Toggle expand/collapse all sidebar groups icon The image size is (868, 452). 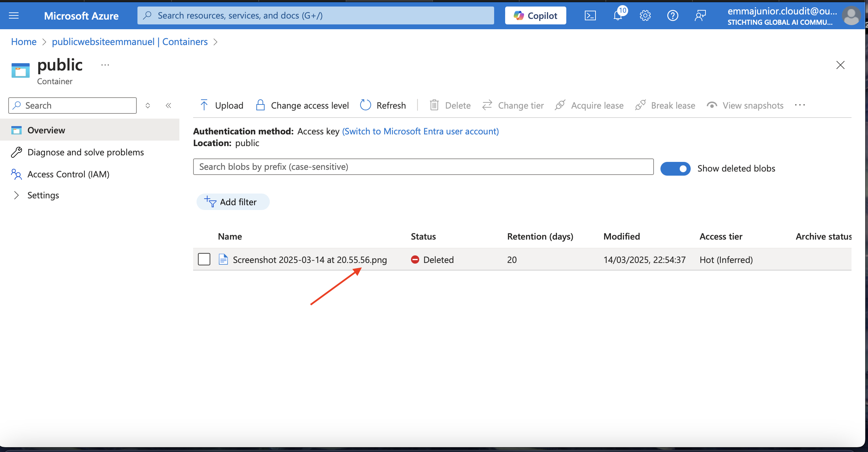(x=148, y=106)
